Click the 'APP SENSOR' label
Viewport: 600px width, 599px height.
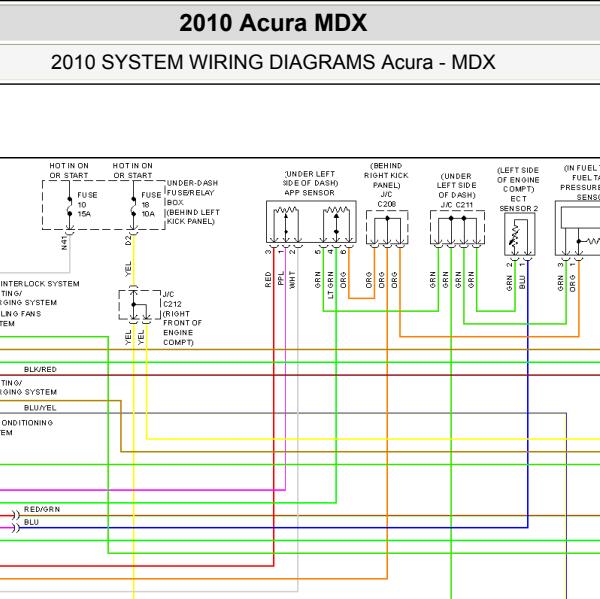(309, 193)
